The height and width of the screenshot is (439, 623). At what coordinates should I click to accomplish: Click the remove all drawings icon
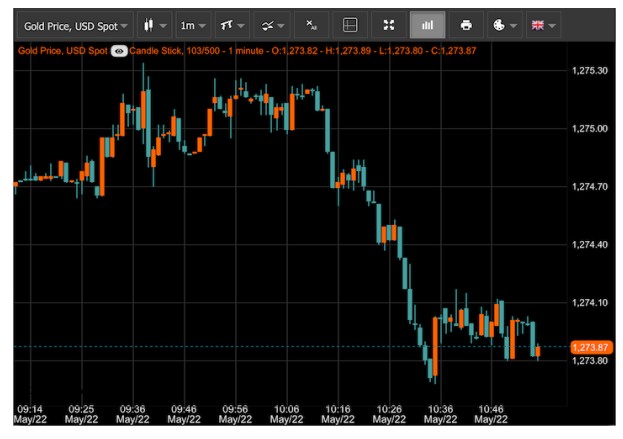point(311,24)
